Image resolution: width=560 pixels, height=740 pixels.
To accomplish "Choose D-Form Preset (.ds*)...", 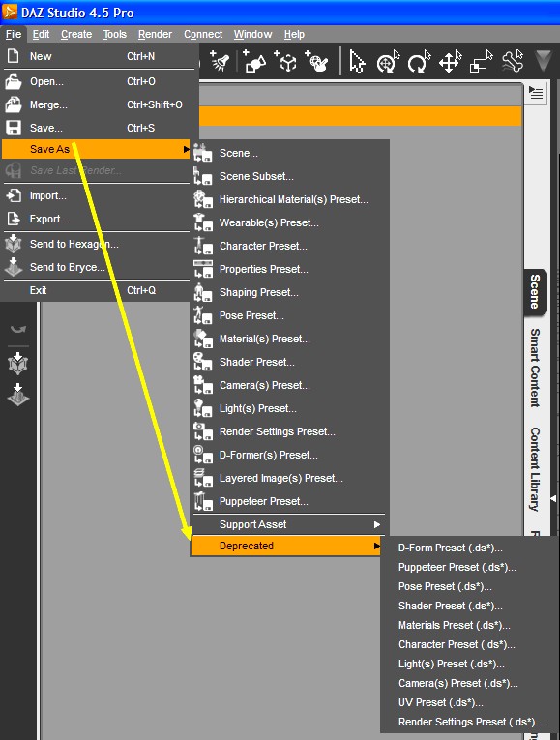I will (469, 548).
